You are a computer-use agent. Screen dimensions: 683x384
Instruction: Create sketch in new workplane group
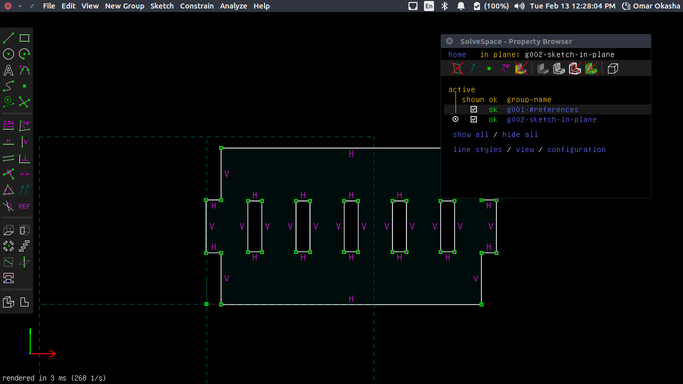8,262
